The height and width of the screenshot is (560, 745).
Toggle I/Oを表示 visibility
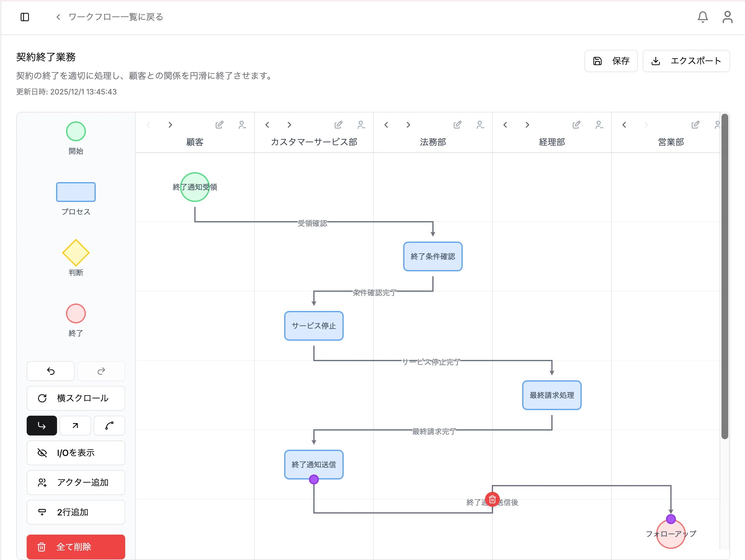pos(76,453)
